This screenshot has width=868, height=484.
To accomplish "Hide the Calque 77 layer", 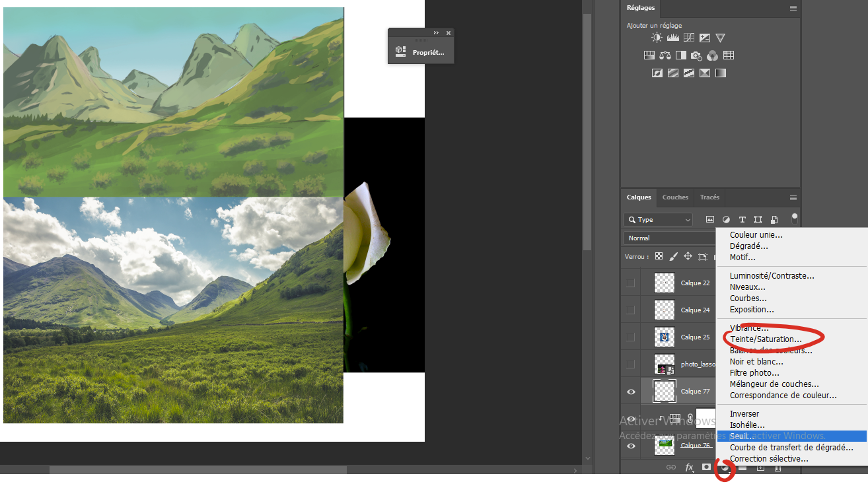I will tap(631, 392).
